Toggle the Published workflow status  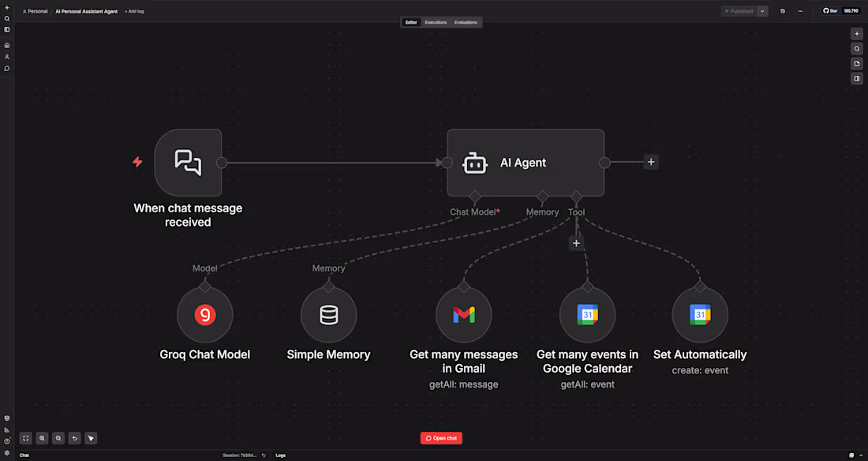coord(740,10)
